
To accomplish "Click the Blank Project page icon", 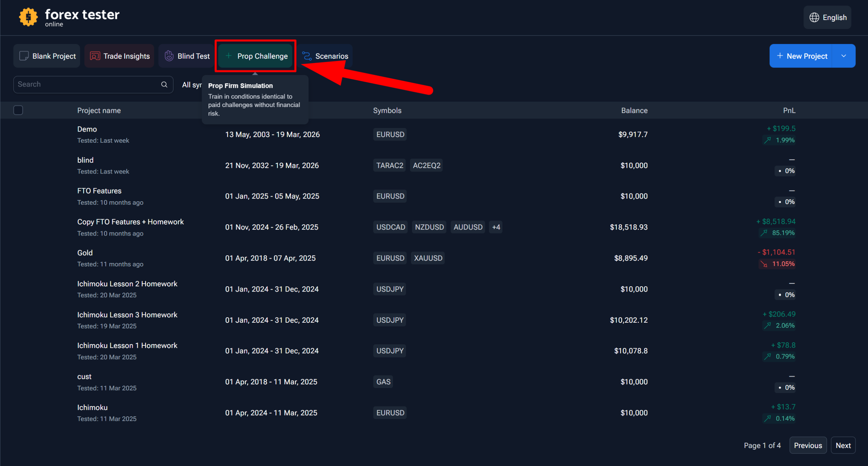I will click(24, 56).
